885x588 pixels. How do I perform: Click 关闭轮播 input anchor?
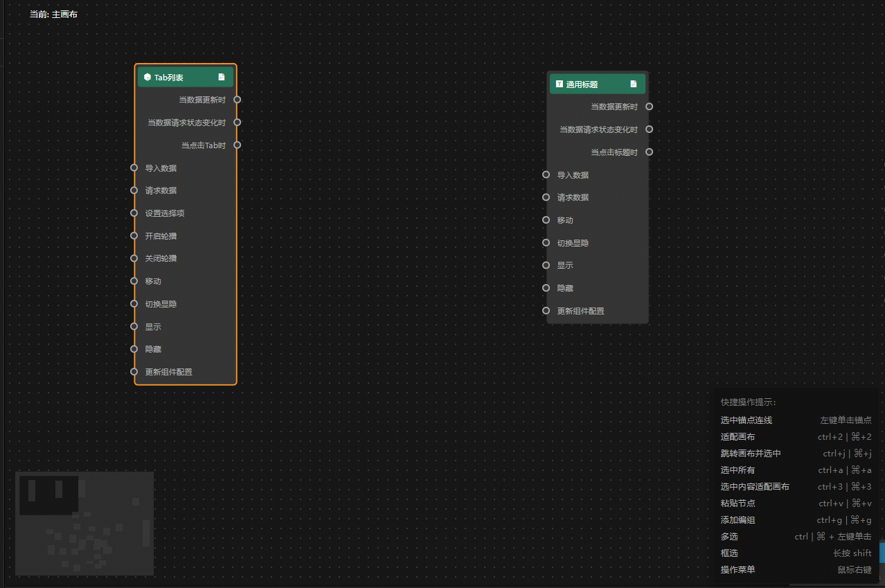(x=134, y=258)
